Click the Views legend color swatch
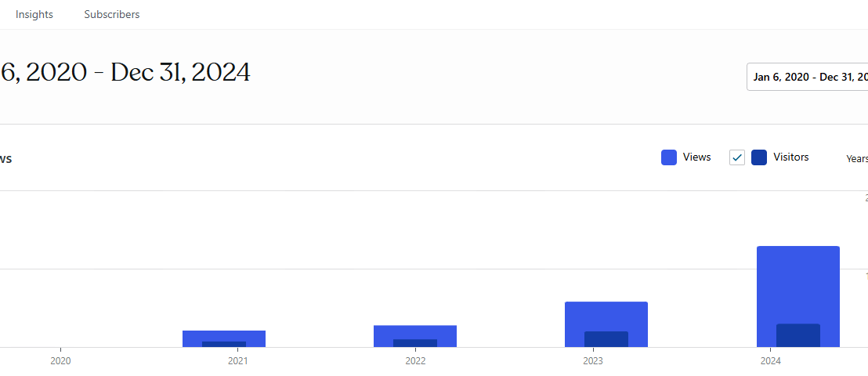 click(669, 157)
